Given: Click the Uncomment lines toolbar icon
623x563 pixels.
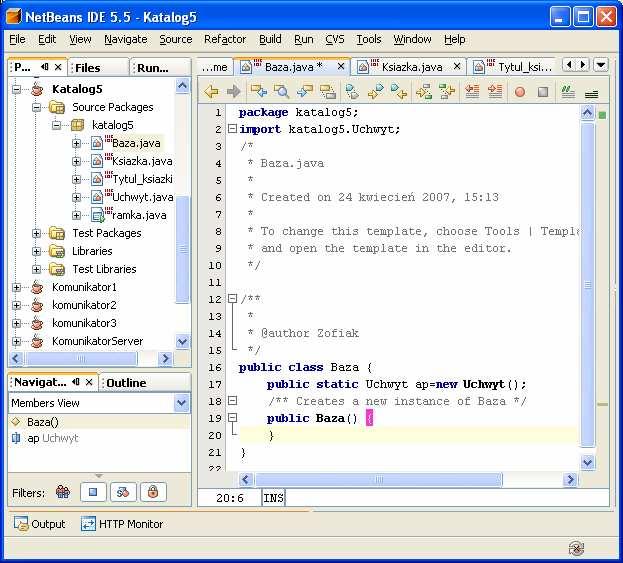Looking at the screenshot, I should click(x=591, y=94).
